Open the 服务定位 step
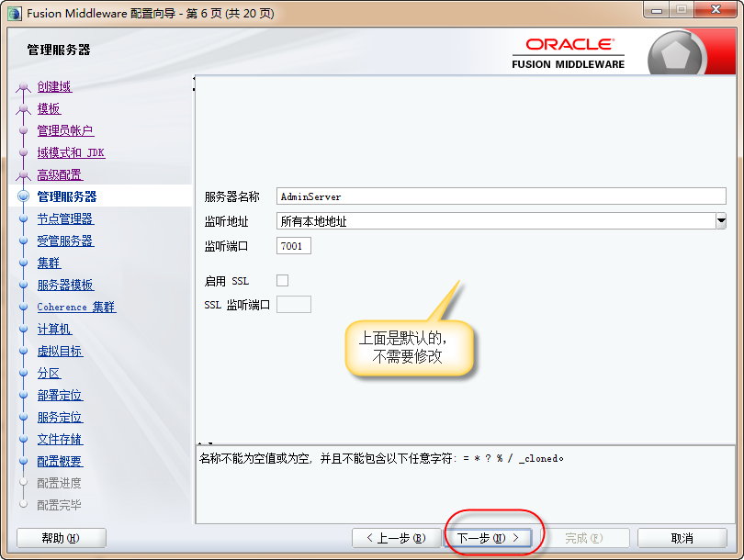The image size is (744, 560). click(60, 418)
